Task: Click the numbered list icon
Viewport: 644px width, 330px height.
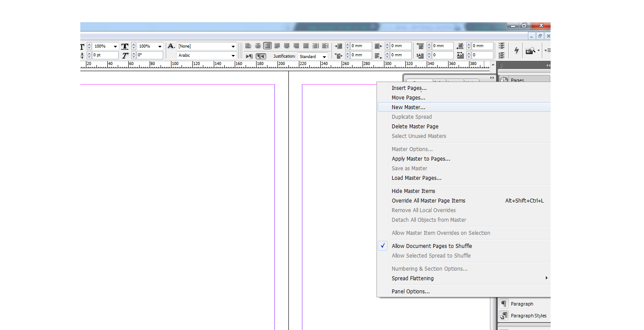Action: coord(502,55)
